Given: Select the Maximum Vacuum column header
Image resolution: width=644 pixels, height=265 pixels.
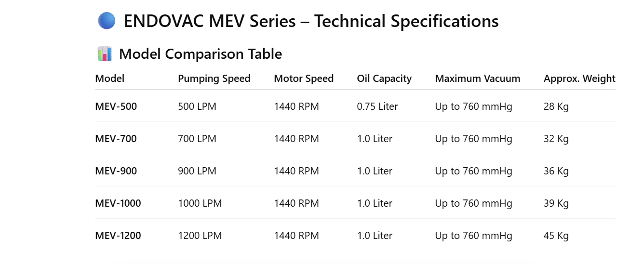Looking at the screenshot, I should (x=477, y=79).
